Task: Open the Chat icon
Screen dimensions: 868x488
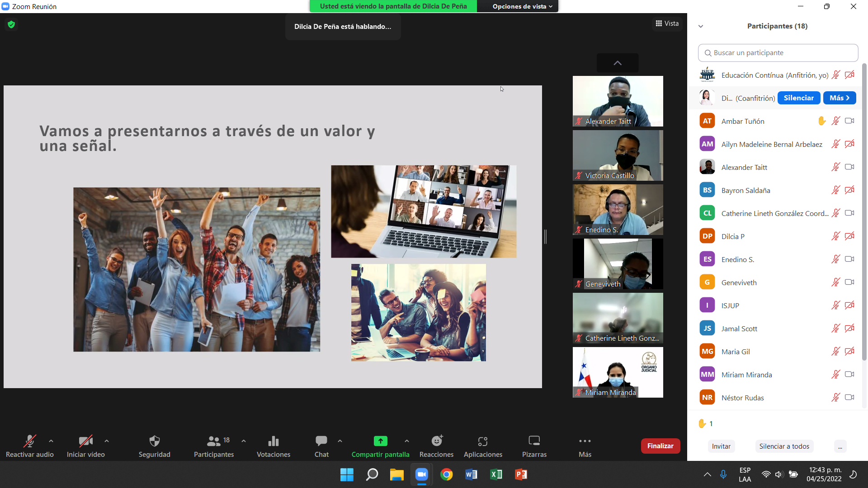Action: tap(321, 441)
